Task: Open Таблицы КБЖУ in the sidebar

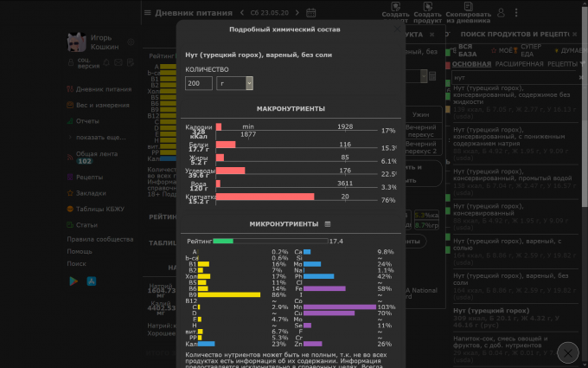Action: (x=102, y=209)
